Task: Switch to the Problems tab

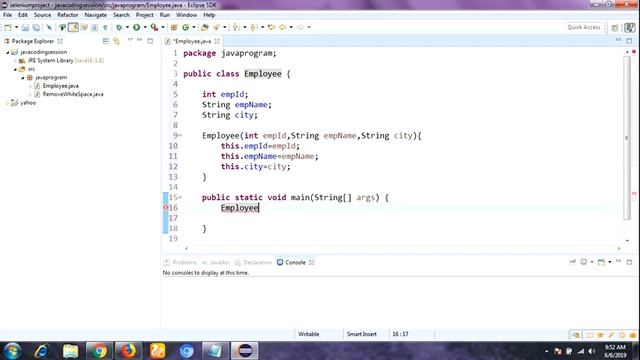Action: [180, 262]
